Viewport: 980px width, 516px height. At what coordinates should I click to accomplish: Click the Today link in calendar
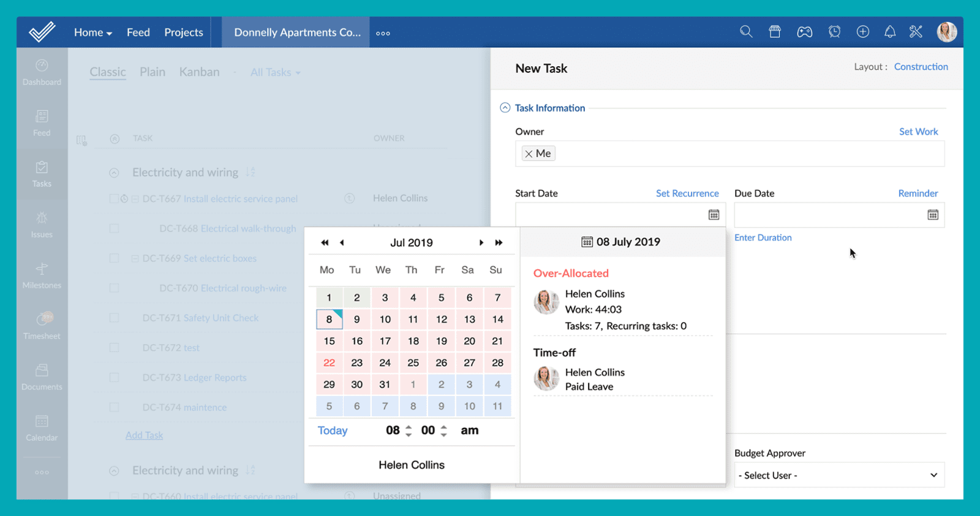(x=333, y=431)
